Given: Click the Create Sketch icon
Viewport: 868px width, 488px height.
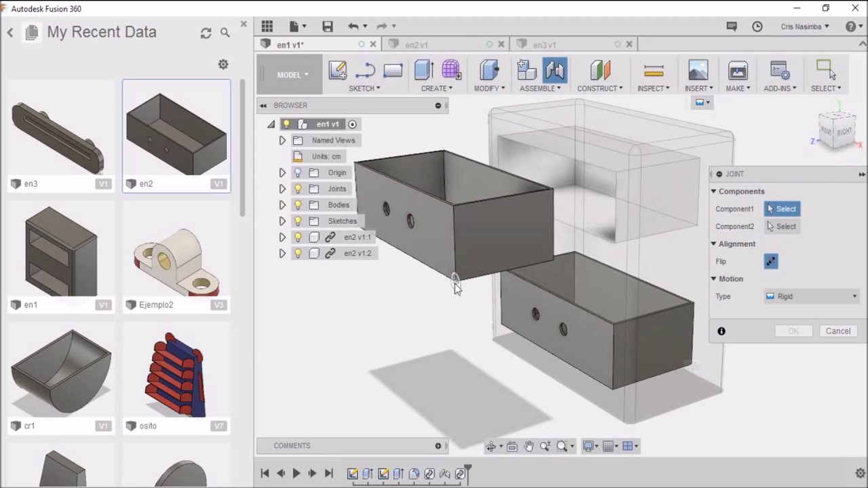Looking at the screenshot, I should pos(337,70).
